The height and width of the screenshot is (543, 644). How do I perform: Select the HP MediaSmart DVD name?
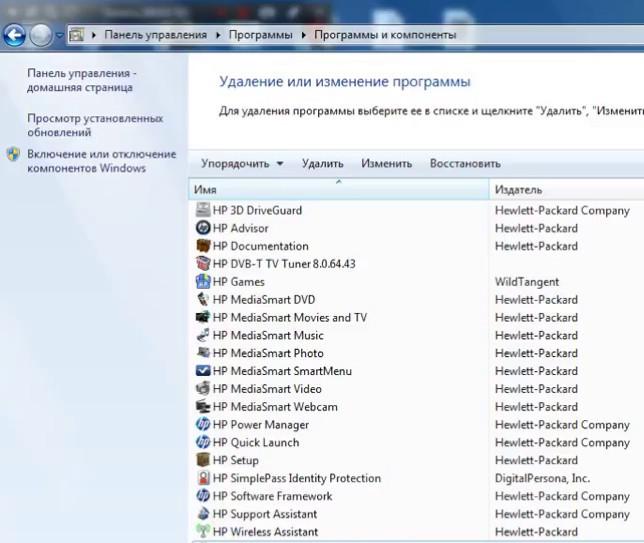[x=264, y=299]
